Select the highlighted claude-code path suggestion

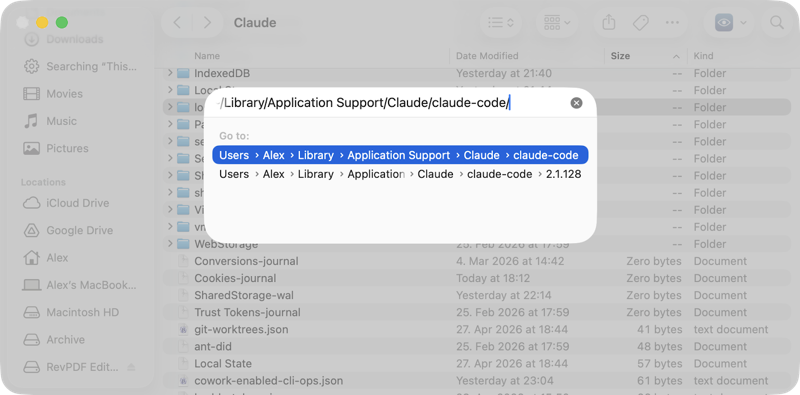click(400, 155)
